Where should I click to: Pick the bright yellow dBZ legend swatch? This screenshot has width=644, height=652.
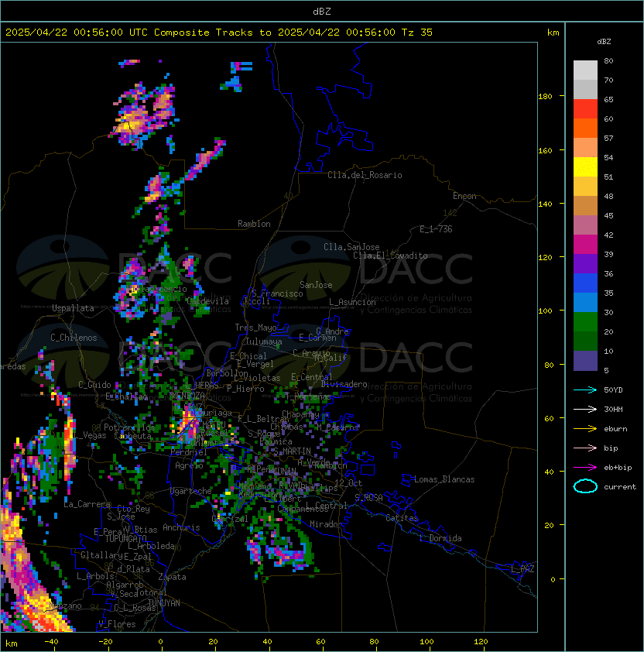[x=585, y=167]
